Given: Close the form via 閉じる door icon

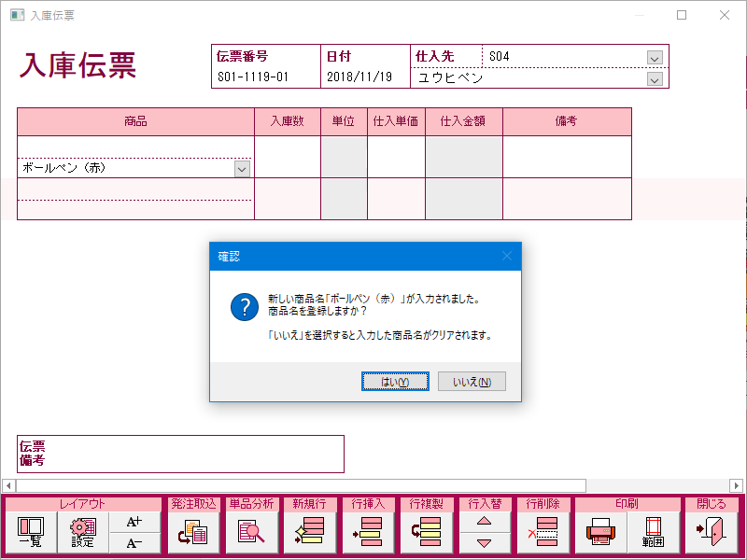Looking at the screenshot, I should [711, 532].
